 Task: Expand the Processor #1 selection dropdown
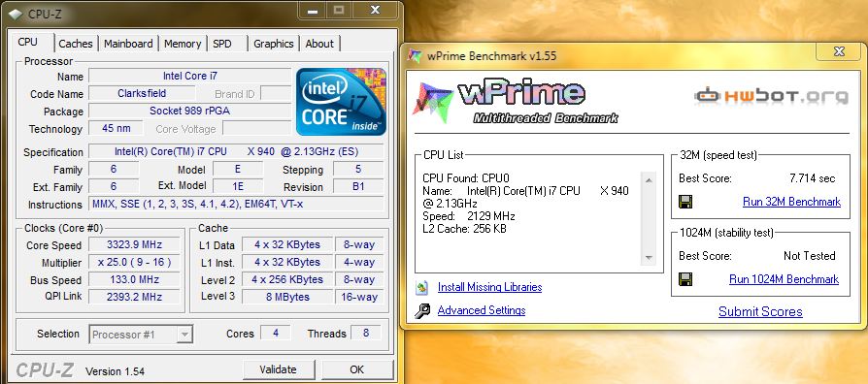[184, 335]
